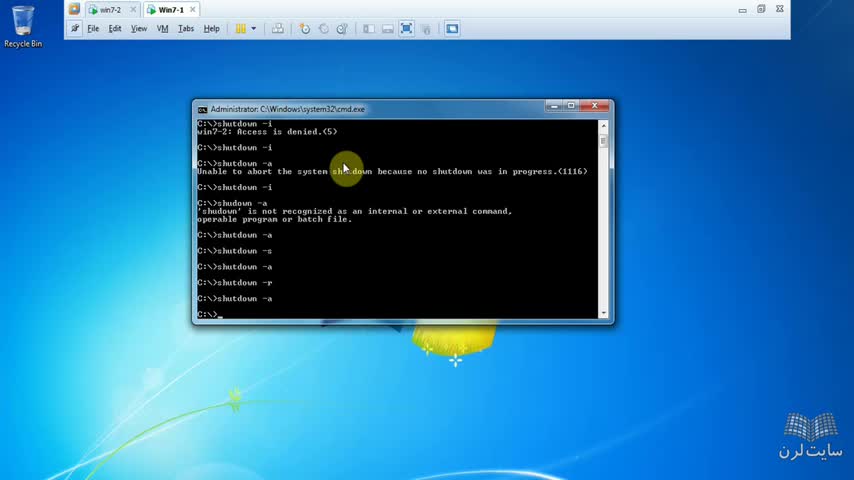
Task: Open the VM menu
Action: (x=162, y=29)
